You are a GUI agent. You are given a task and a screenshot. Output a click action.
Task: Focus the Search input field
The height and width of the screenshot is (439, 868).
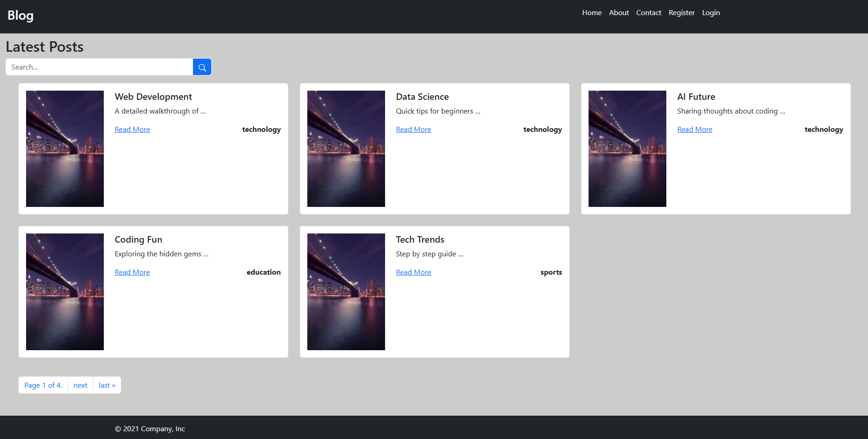99,67
